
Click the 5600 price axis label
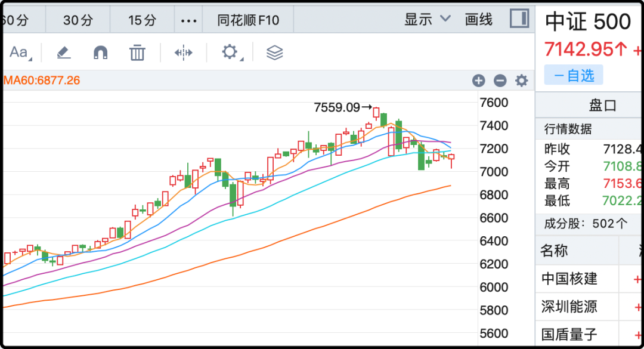[494, 333]
